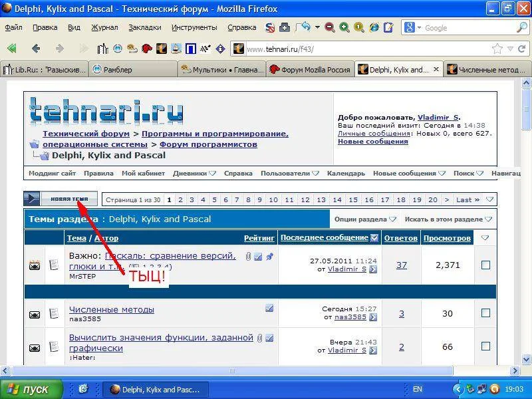The image size is (532, 399).
Task: Reload the page with the refresh icon
Action: point(522,49)
